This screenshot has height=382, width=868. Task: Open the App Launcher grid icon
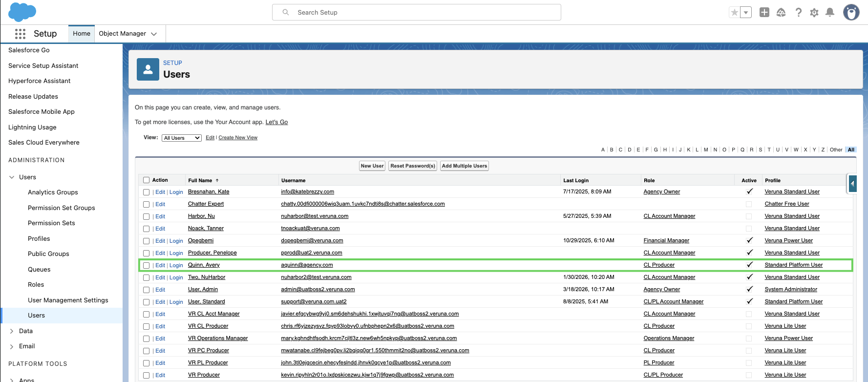[x=20, y=34]
